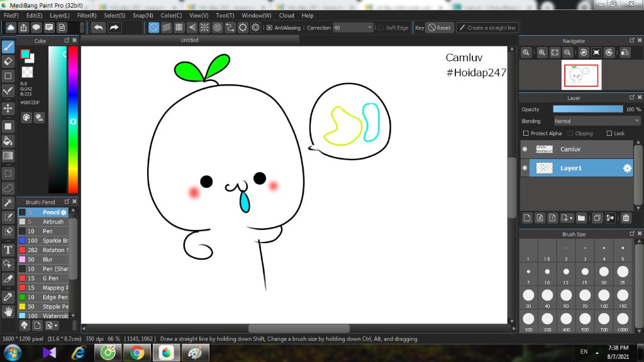Open the Snap menu
The image size is (644, 362).
[x=143, y=15]
